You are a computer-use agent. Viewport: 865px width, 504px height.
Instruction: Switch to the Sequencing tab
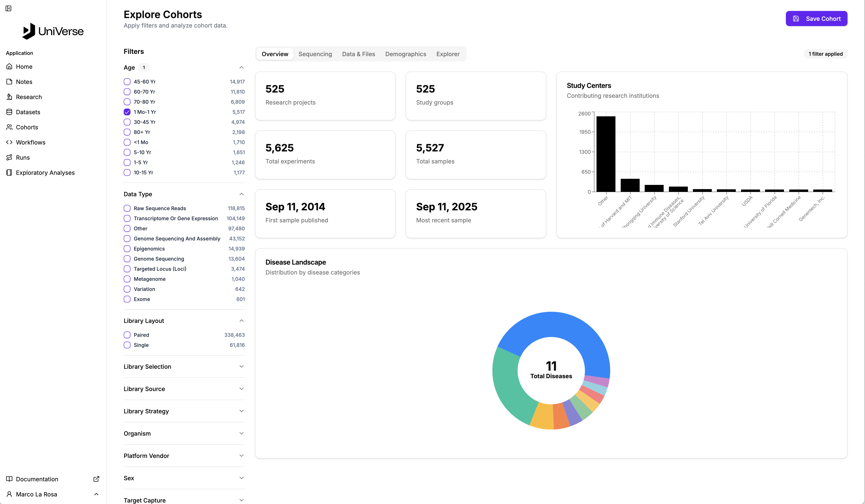point(315,54)
